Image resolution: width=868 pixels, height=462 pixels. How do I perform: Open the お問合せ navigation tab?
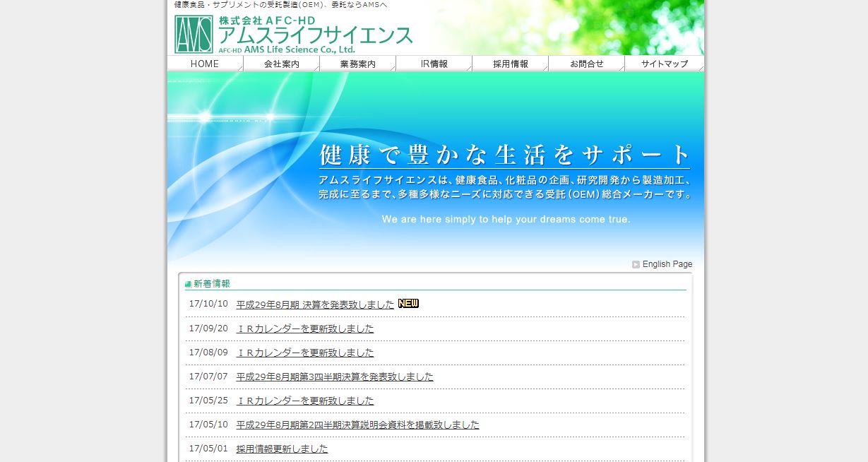(586, 64)
